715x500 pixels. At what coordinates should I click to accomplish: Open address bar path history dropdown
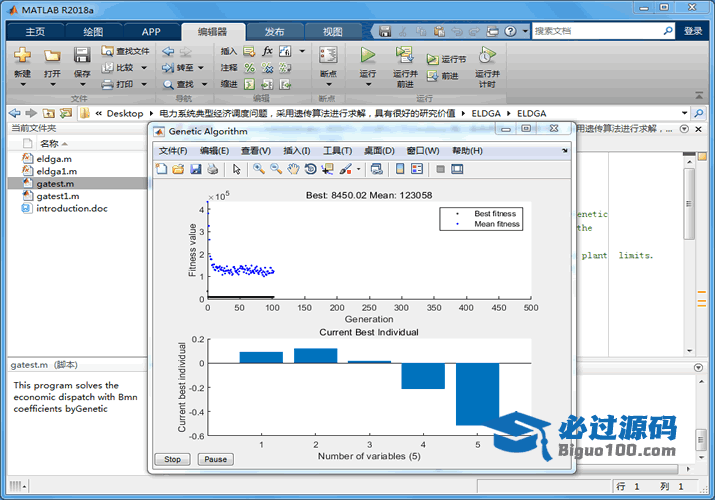(x=684, y=113)
